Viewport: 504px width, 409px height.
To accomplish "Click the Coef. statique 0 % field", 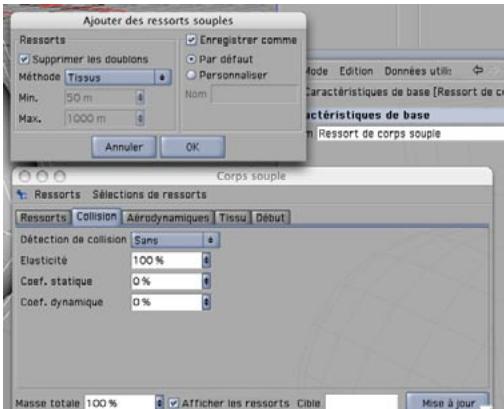I will pyautogui.click(x=167, y=281).
